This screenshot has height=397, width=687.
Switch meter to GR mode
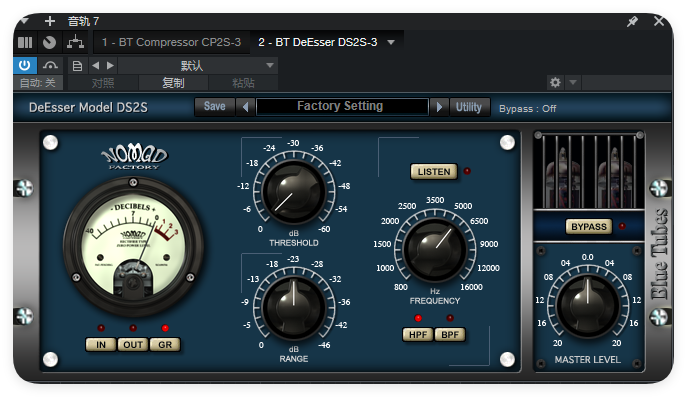coord(165,345)
